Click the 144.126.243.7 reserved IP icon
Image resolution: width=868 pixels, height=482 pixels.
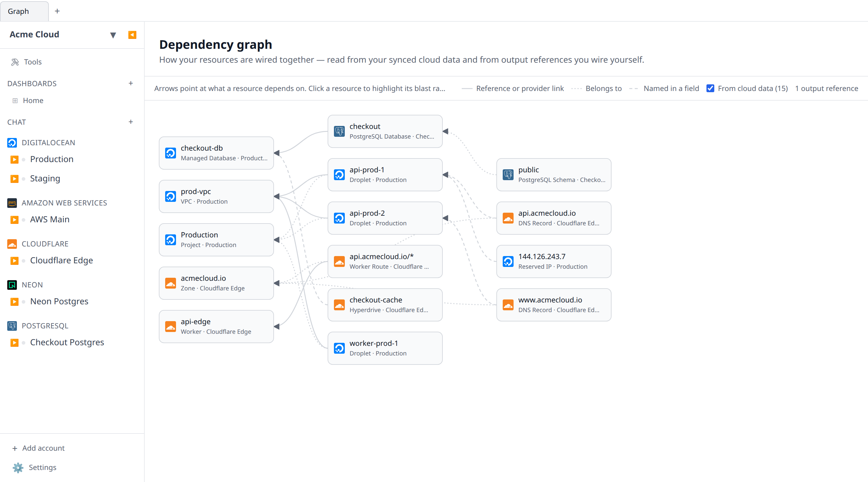point(508,262)
